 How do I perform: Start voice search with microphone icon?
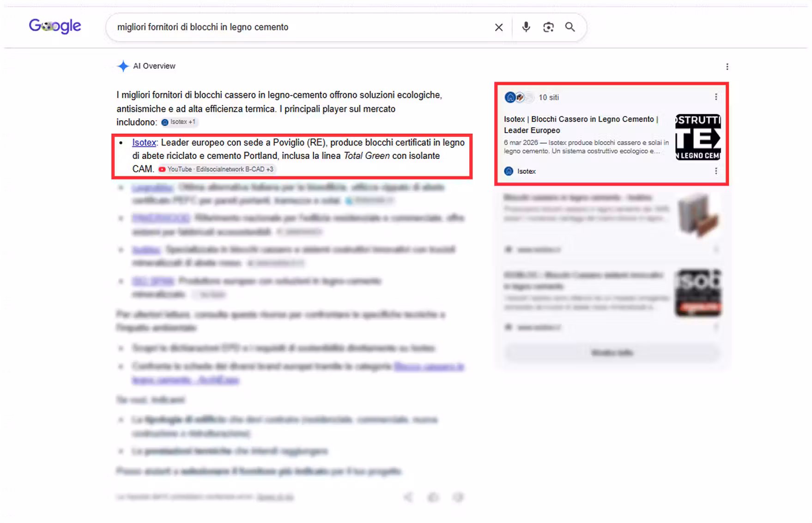point(526,27)
